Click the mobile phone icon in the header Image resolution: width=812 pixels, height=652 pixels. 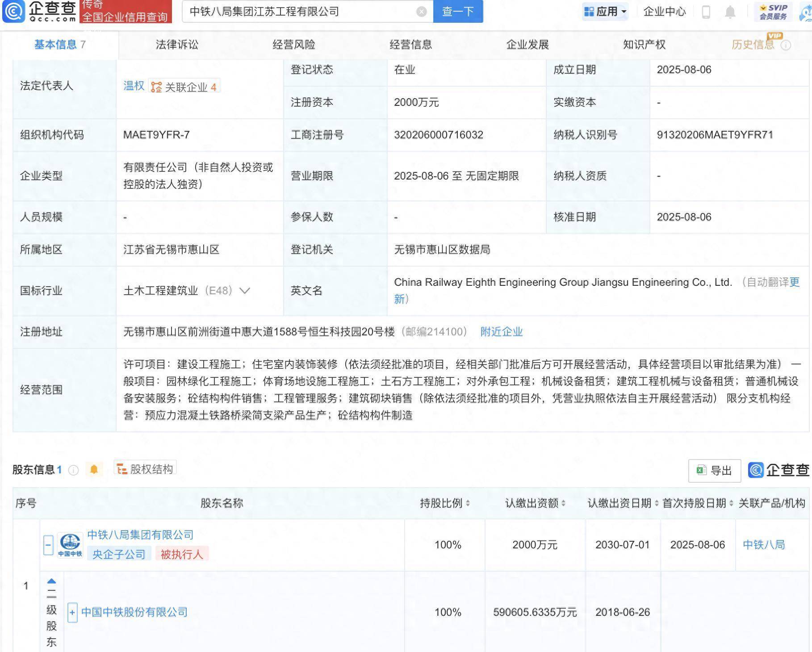706,12
